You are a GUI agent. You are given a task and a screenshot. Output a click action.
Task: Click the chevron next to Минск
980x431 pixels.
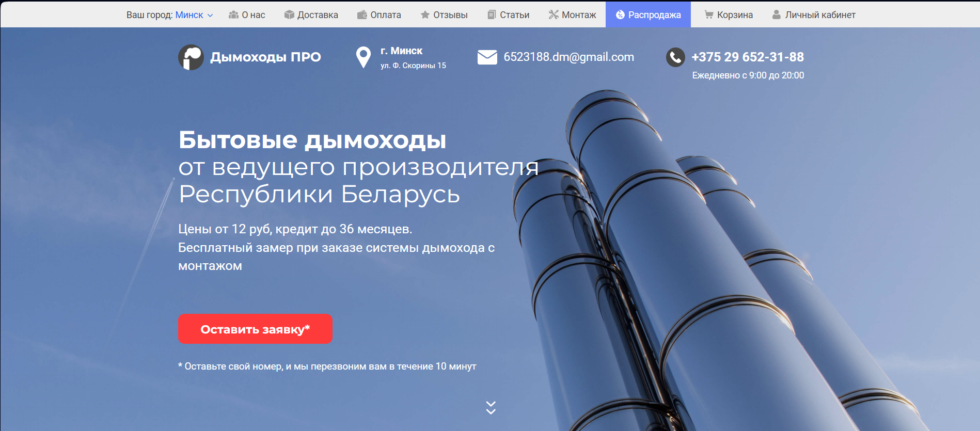(x=210, y=15)
